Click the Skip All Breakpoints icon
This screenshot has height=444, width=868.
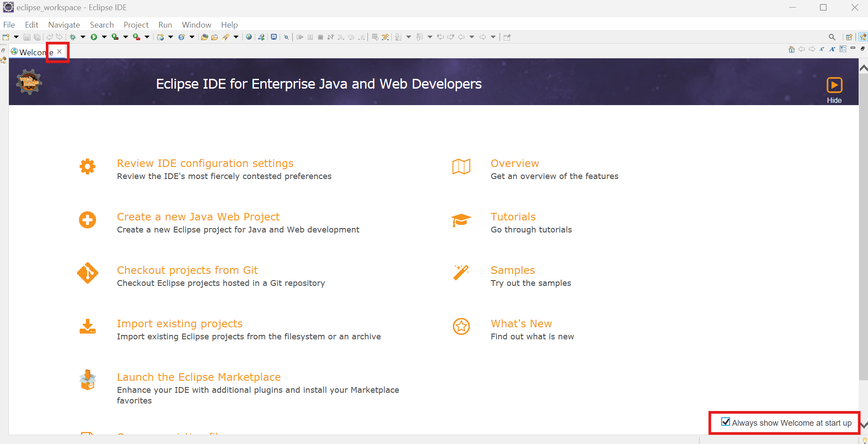[x=287, y=37]
